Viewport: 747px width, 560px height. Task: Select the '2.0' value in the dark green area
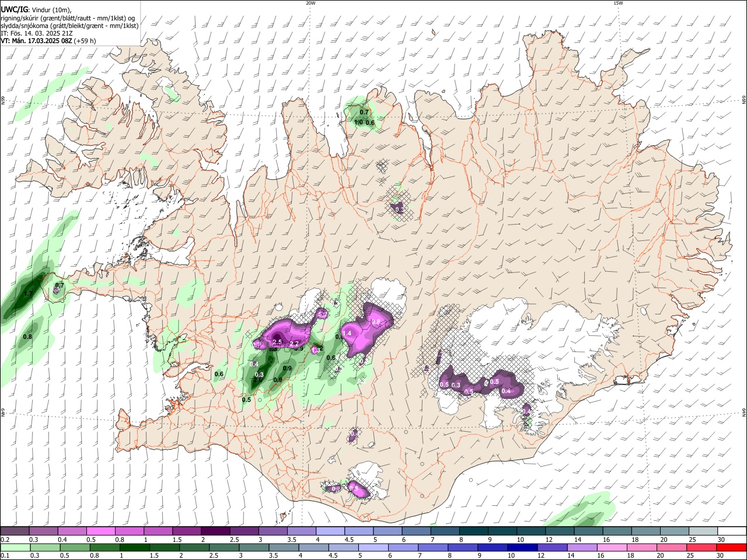[257, 380]
